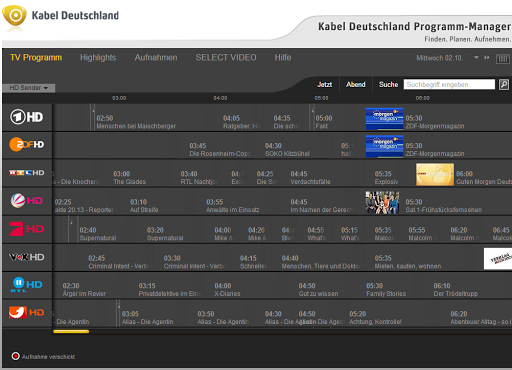Click the magnifier search icon
The width and height of the screenshot is (512, 370).
pyautogui.click(x=504, y=85)
